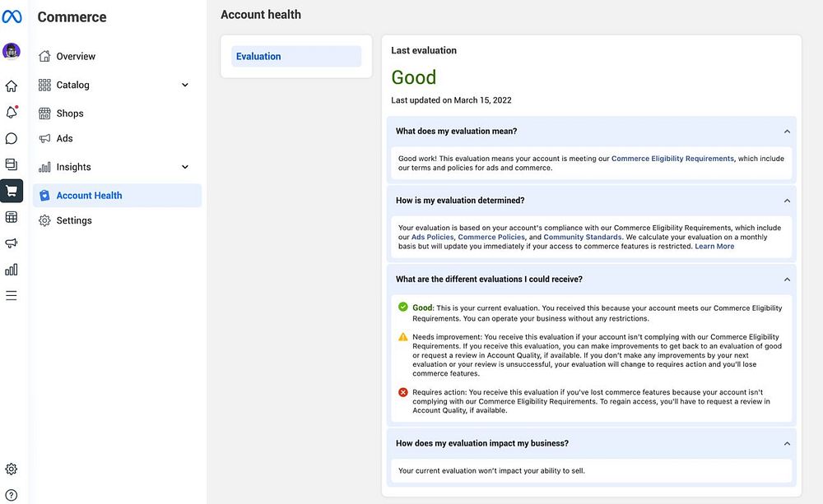Open notifications bell icon
The height and width of the screenshot is (504, 823).
coord(11,112)
